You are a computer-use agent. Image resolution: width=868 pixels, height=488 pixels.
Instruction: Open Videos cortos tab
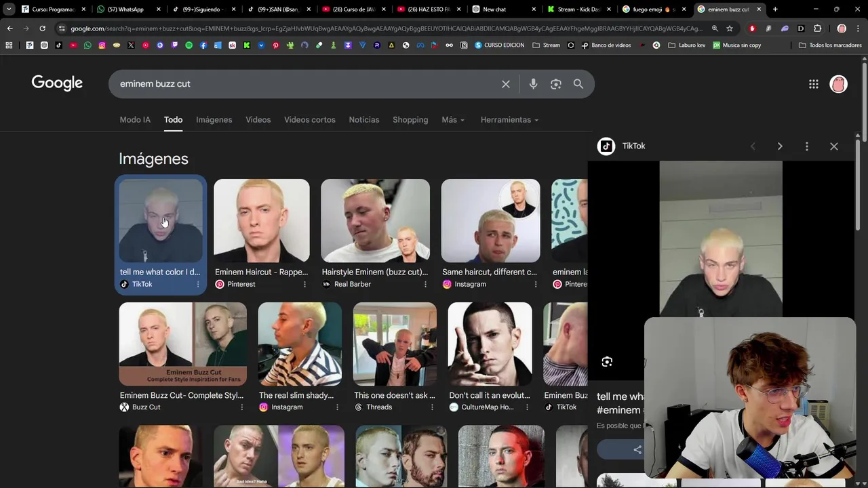[310, 120]
